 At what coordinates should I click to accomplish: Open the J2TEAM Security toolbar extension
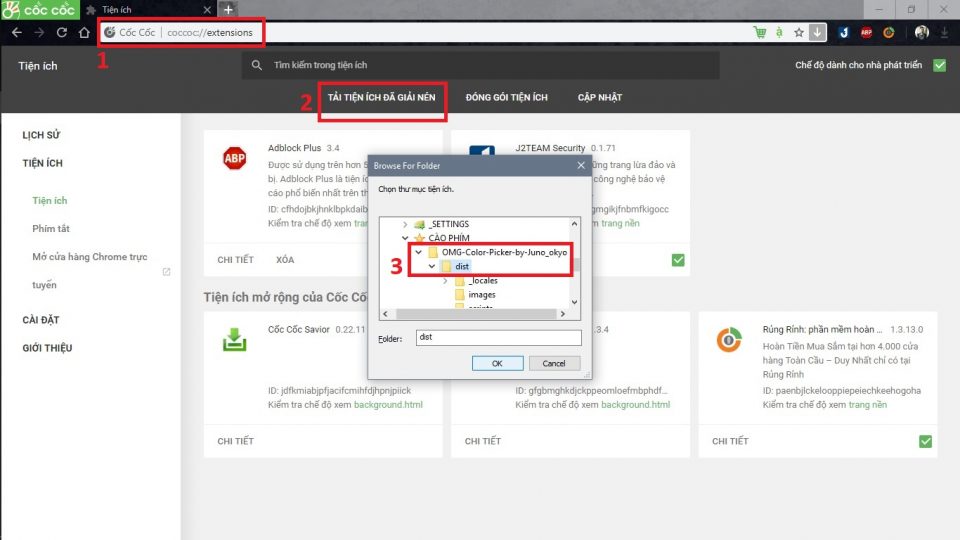pos(844,32)
